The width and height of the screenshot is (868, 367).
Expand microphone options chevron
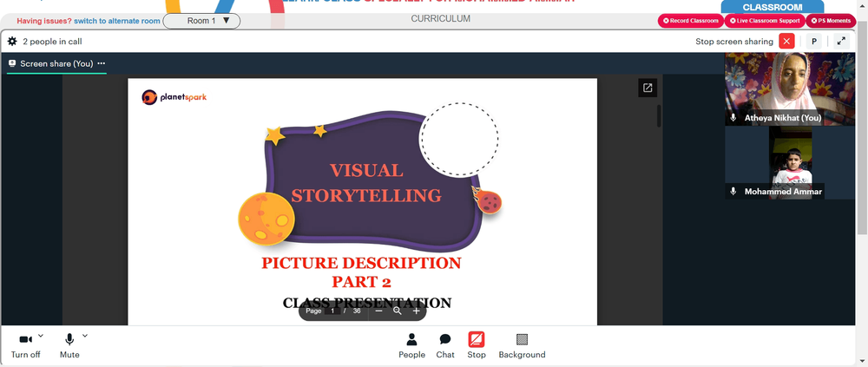[85, 336]
